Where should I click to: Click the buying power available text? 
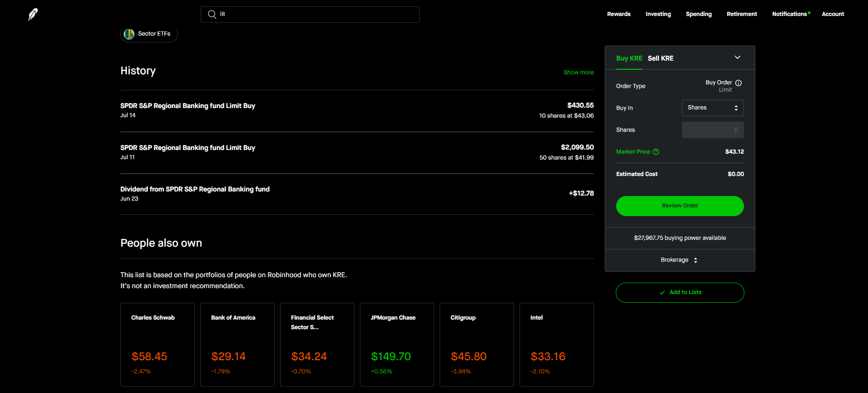point(680,238)
